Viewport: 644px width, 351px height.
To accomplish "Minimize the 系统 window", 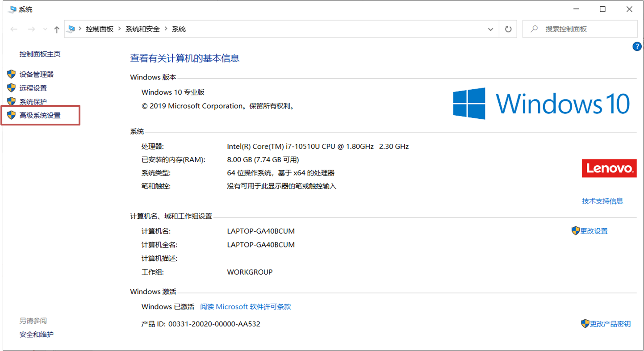I will pyautogui.click(x=575, y=9).
